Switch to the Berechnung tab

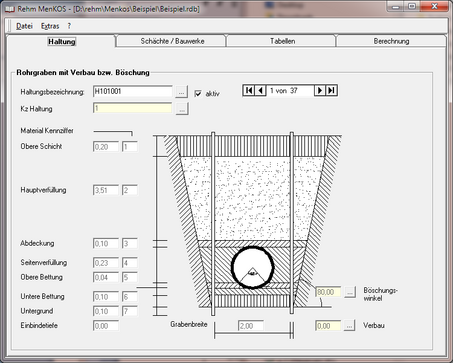coord(391,41)
